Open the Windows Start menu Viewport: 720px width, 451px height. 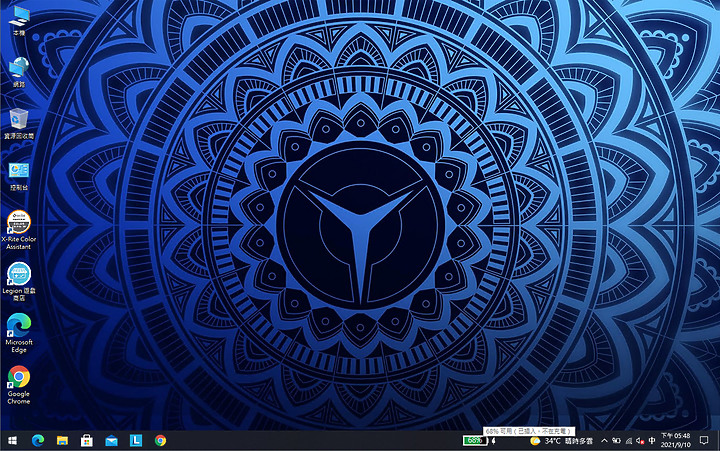pyautogui.click(x=12, y=441)
